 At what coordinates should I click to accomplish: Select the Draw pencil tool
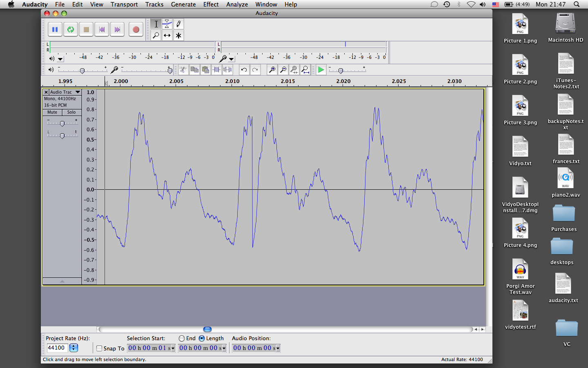pyautogui.click(x=178, y=24)
